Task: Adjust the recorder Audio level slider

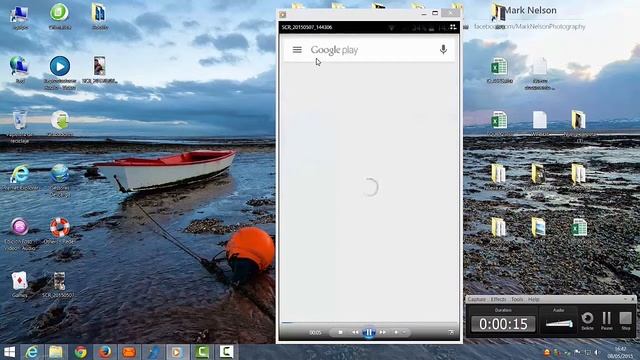Action: pyautogui.click(x=559, y=324)
